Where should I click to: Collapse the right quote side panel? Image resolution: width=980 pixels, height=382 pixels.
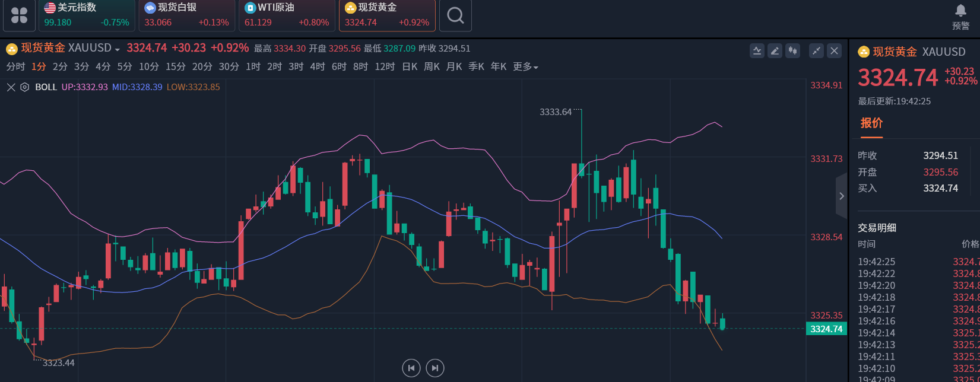click(x=841, y=196)
